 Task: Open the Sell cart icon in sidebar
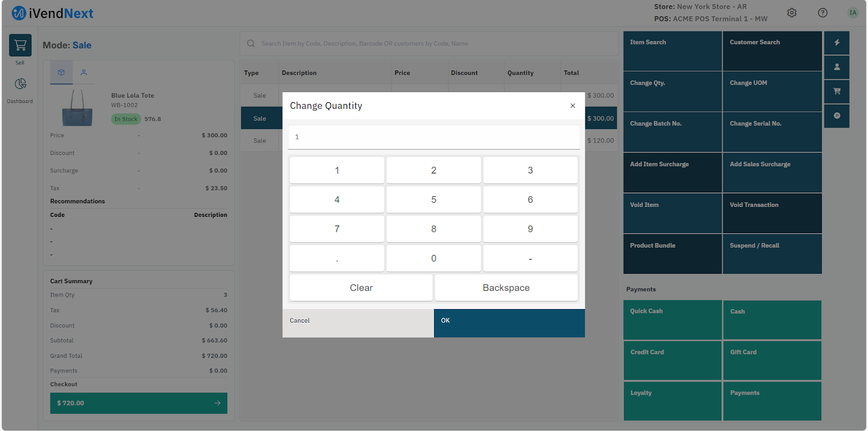20,46
